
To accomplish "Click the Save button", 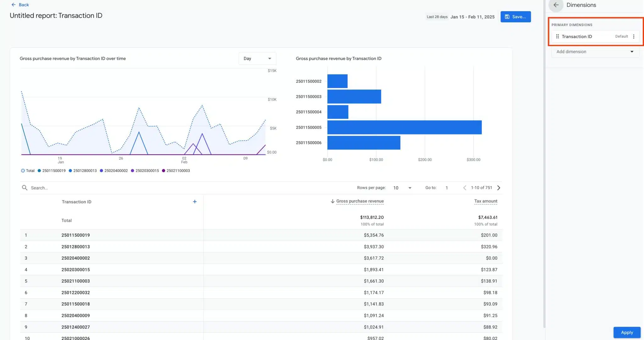I will (516, 17).
